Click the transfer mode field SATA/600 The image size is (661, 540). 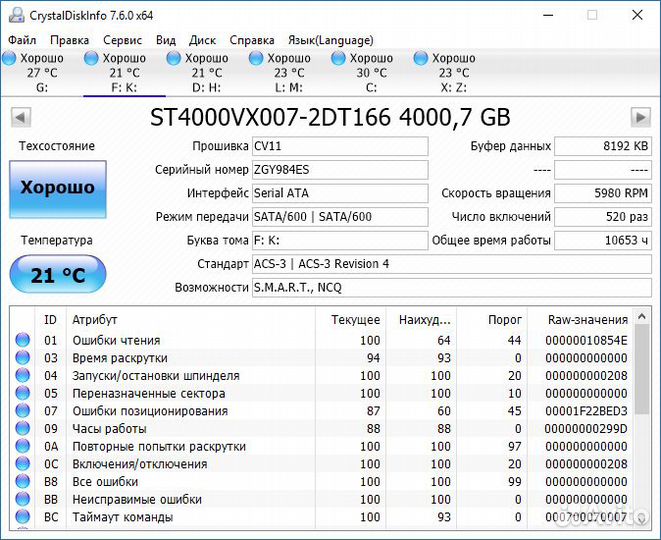click(x=340, y=217)
